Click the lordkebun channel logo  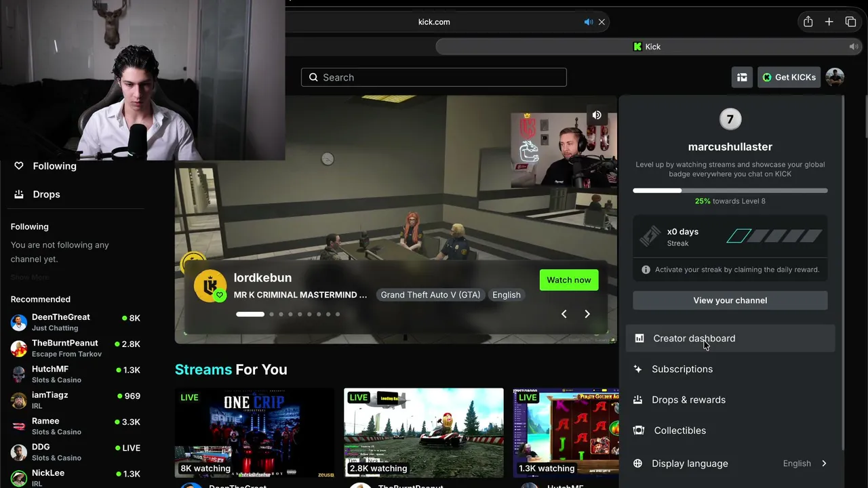coord(210,286)
